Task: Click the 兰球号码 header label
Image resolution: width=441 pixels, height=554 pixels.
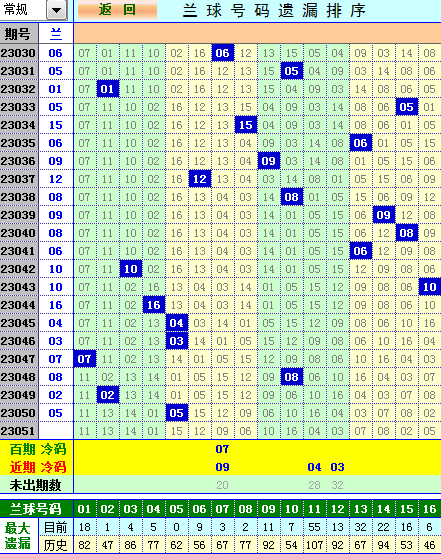Action: click(36, 509)
